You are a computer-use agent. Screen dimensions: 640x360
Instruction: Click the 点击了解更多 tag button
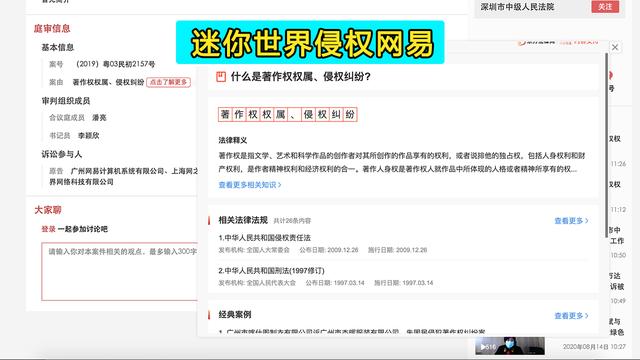tap(169, 82)
